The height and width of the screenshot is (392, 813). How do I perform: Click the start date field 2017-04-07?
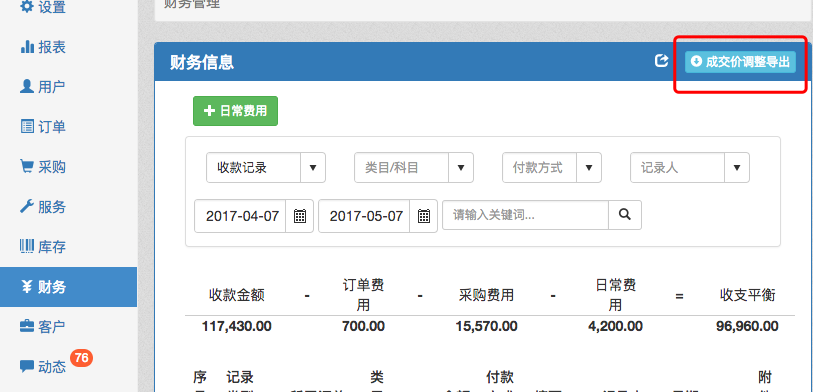tap(241, 216)
